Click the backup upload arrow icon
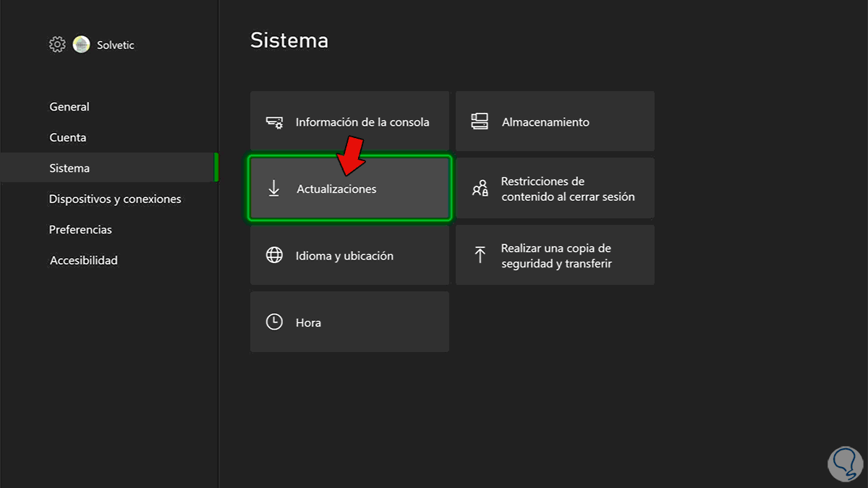The image size is (868, 488). (x=480, y=255)
